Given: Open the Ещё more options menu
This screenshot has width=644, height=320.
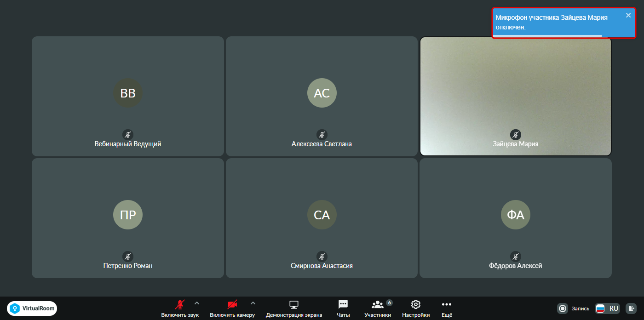Looking at the screenshot, I should coord(447,308).
